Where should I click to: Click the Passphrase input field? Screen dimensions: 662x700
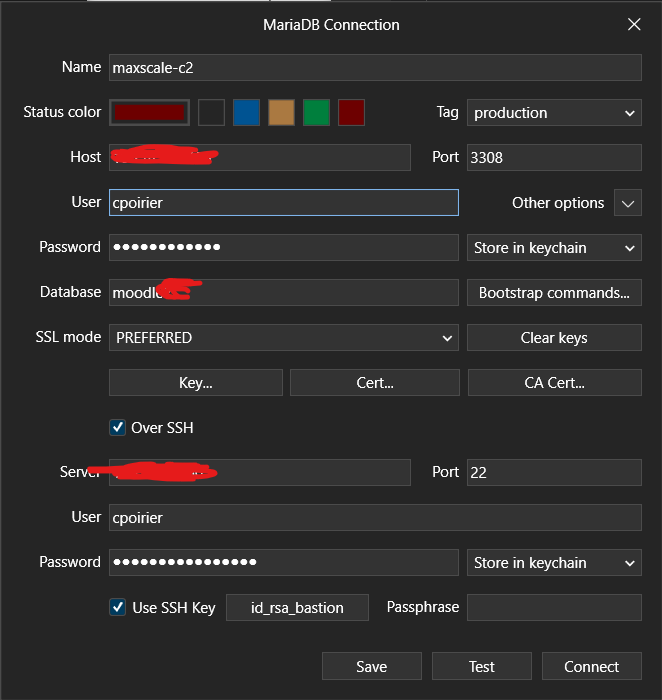[x=554, y=608]
